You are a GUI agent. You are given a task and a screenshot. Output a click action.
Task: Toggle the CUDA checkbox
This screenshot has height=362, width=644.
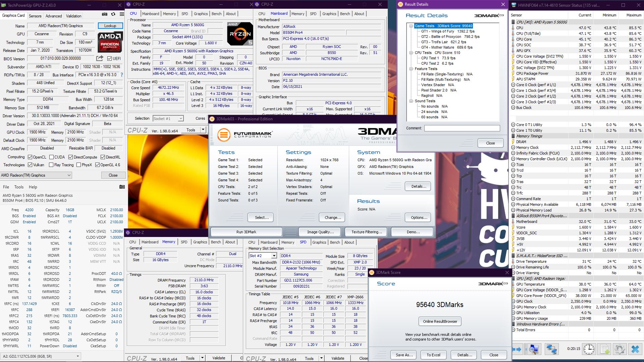[x=51, y=157]
